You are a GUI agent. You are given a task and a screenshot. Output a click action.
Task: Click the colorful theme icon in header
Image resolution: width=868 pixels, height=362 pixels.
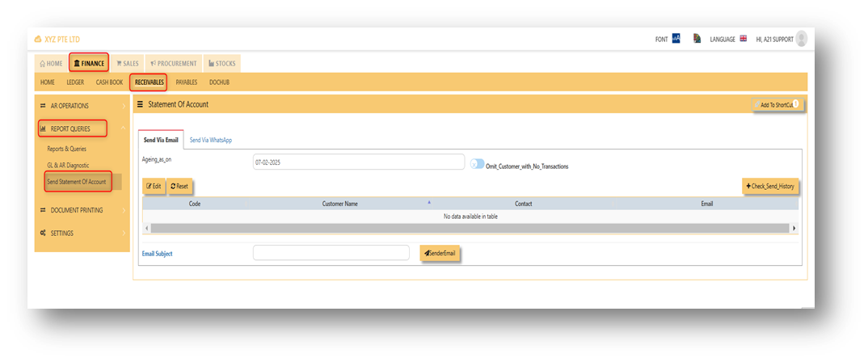pos(697,39)
